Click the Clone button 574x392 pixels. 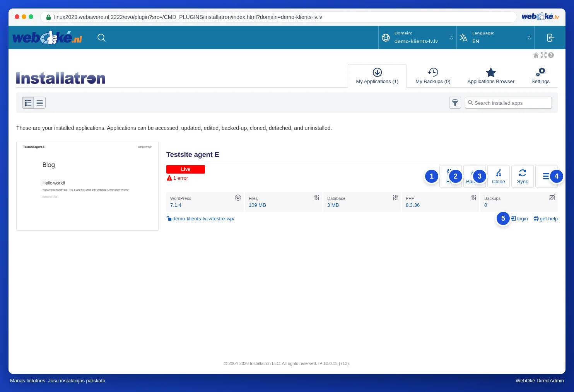point(499,176)
